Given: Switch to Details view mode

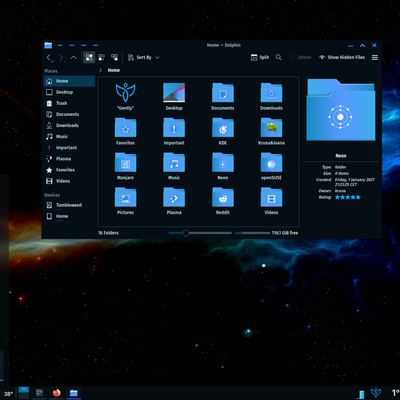Looking at the screenshot, I should [114, 57].
